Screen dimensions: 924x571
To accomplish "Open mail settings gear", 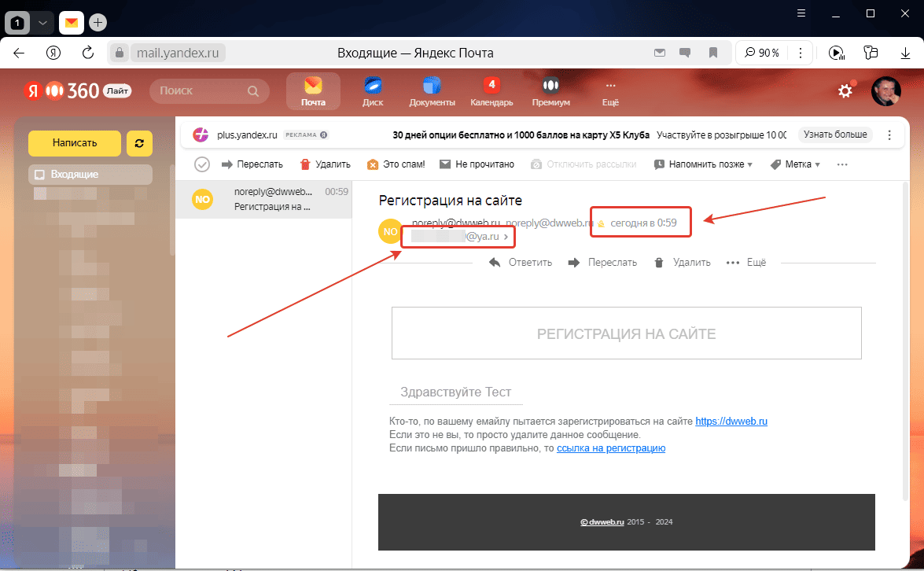I will coord(845,91).
